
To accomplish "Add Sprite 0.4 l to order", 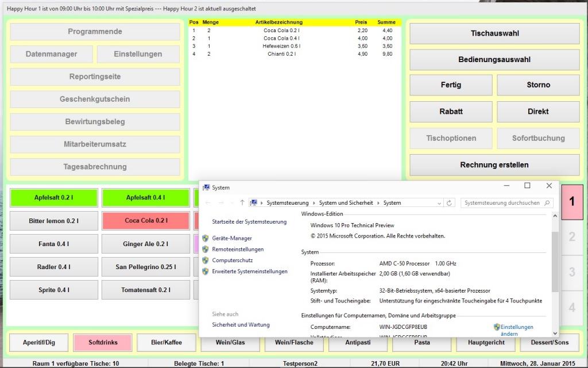I will [x=53, y=290].
